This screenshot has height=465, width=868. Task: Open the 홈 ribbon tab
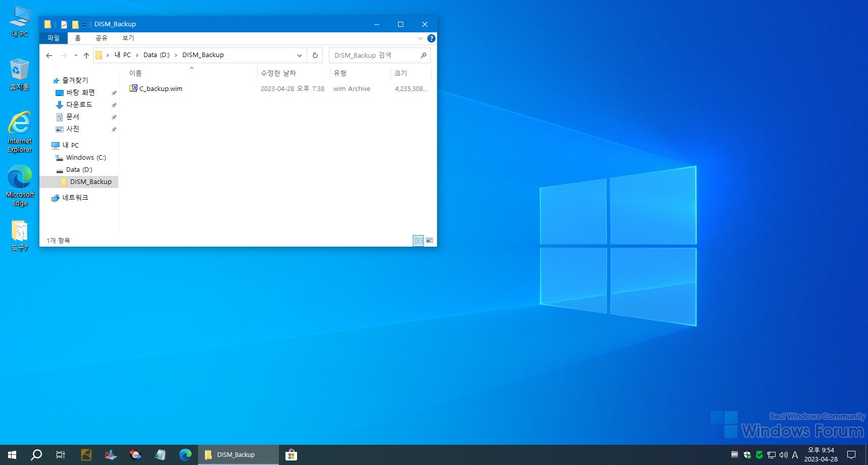tap(78, 38)
